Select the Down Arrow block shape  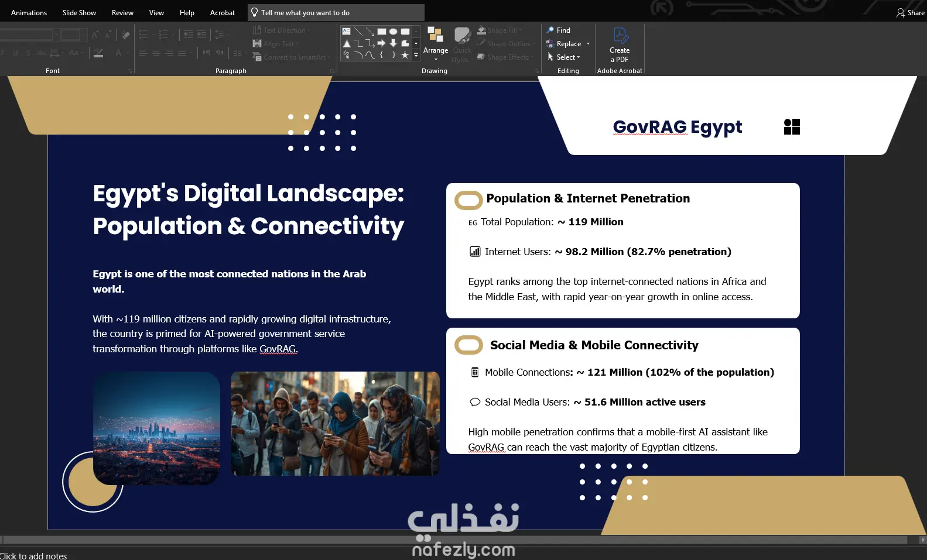393,43
